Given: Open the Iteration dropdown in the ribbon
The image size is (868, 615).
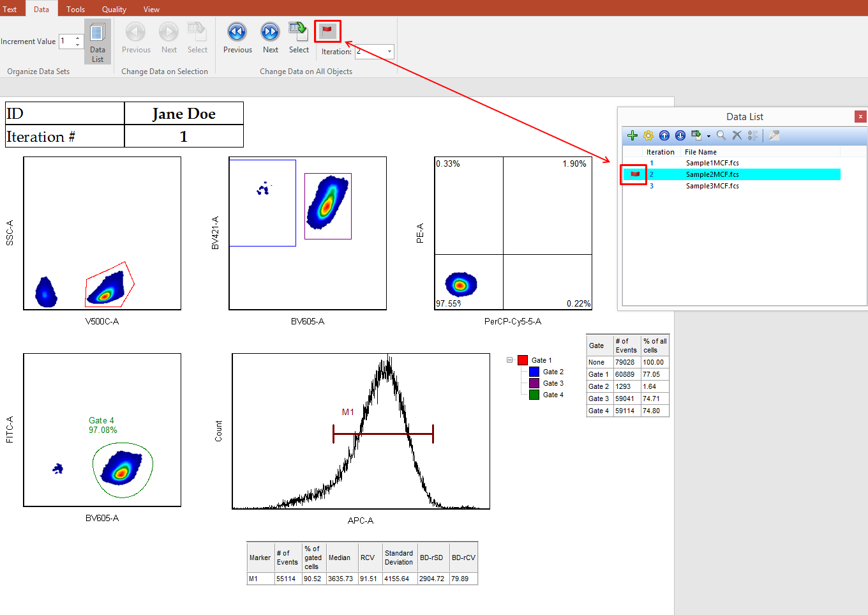Looking at the screenshot, I should [x=389, y=52].
